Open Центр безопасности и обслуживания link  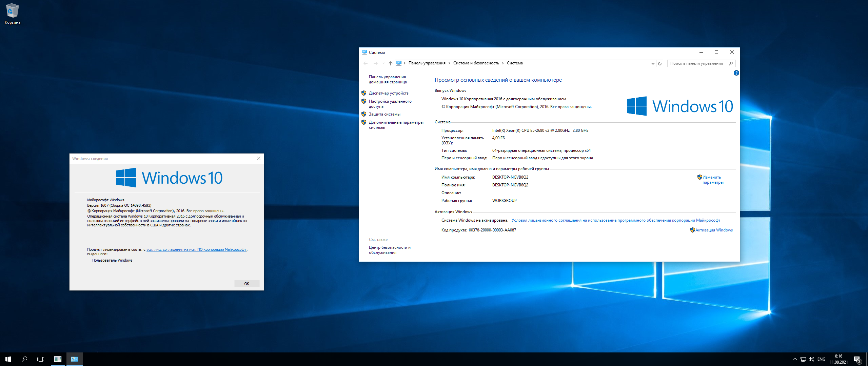[x=390, y=250]
